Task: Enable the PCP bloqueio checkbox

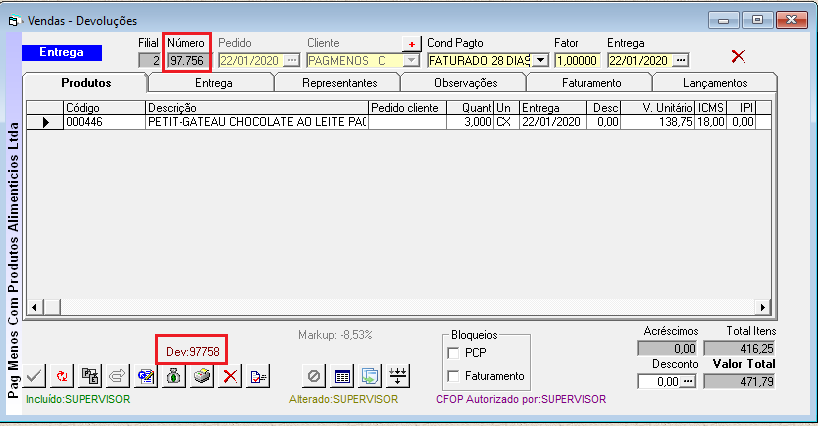Action: 454,353
